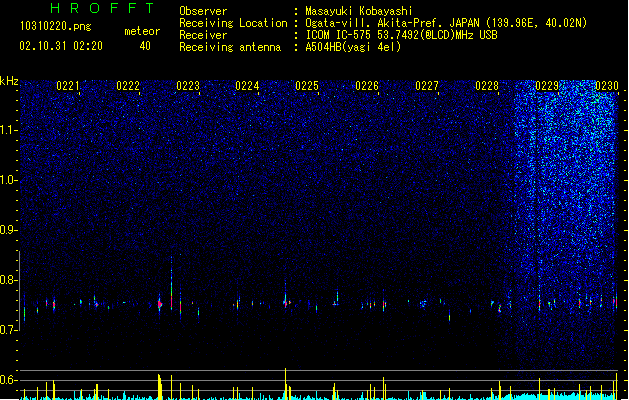The width and height of the screenshot is (629, 400).
Task: Click the A504HB(yagi 4el) antenna text
Action: pos(353,47)
